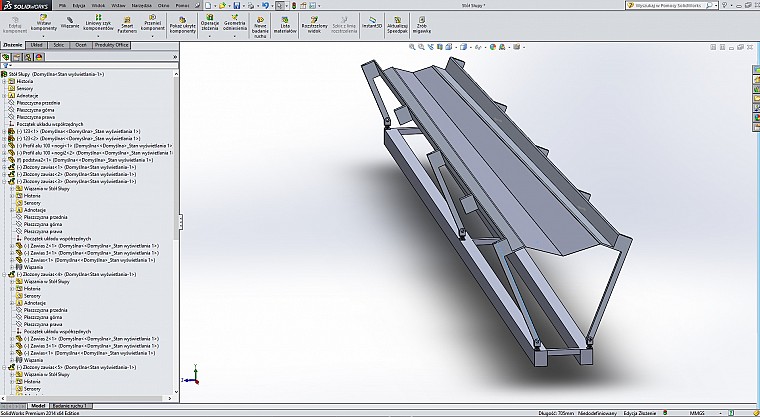Image resolution: width=760 pixels, height=417 pixels.
Task: Click the MMGS unit system in status bar
Action: (697, 413)
